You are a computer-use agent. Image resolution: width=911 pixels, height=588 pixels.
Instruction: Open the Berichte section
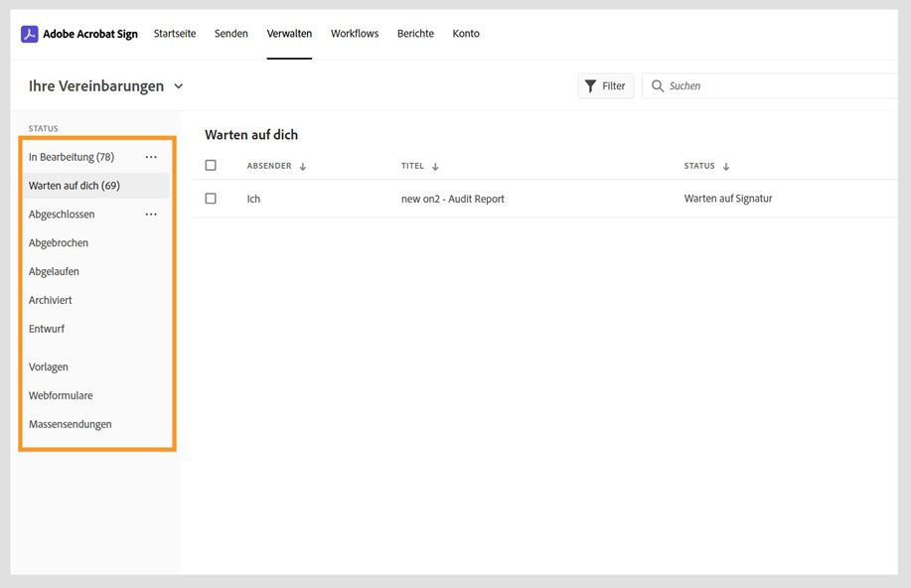coord(415,33)
